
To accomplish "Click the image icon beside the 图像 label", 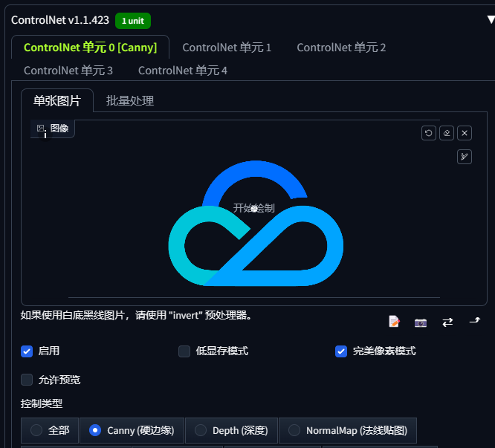I will click(x=40, y=128).
